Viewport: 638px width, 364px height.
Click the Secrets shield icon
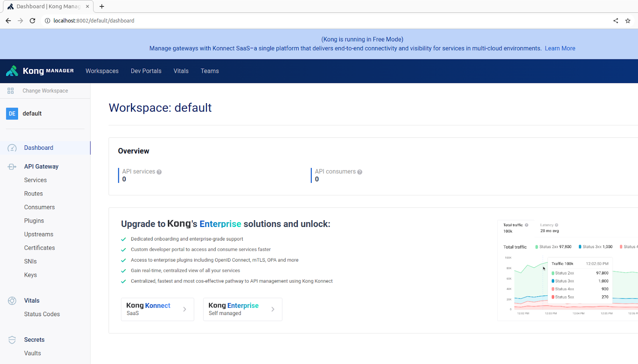coord(12,340)
